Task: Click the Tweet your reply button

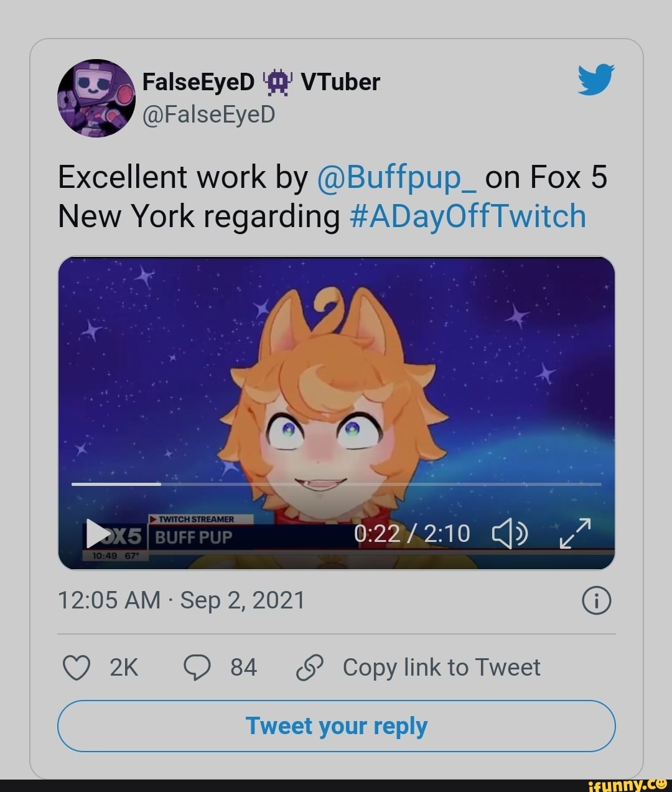Action: [336, 726]
